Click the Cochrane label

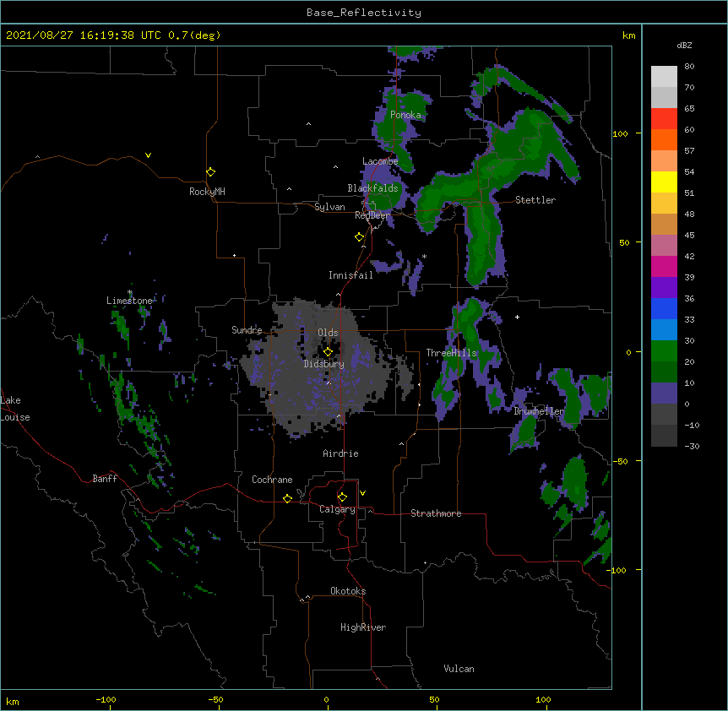(x=272, y=480)
